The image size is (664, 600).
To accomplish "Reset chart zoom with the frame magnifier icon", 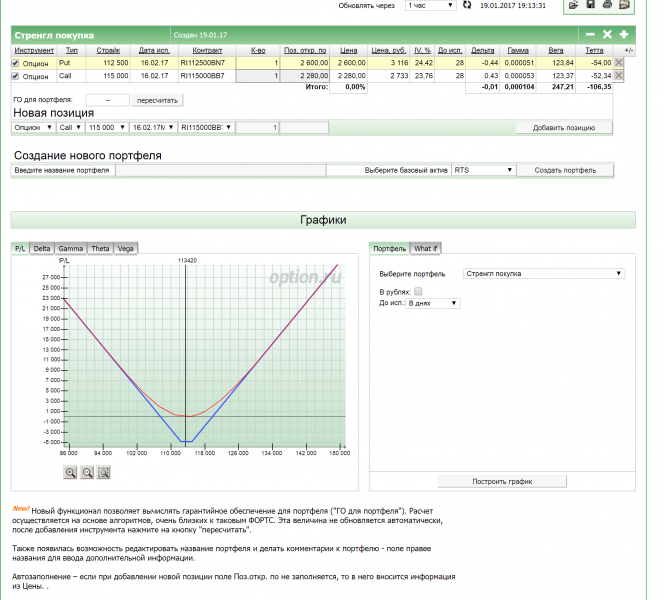I will click(104, 473).
